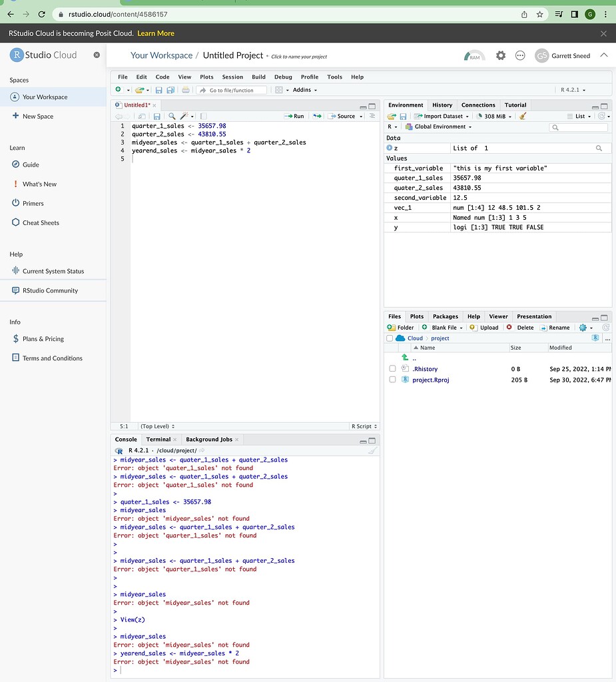The image size is (616, 682).
Task: Open Cheat Sheets in the sidebar
Action: 41,222
